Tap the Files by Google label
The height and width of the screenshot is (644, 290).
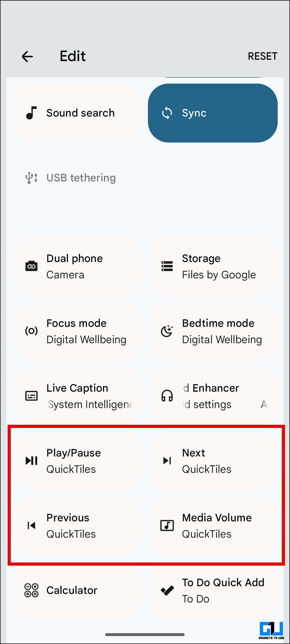point(219,275)
